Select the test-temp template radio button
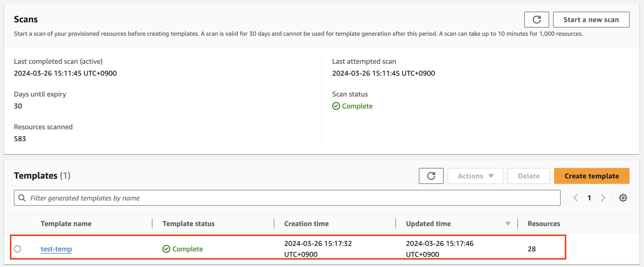The height and width of the screenshot is (267, 644). pyautogui.click(x=17, y=249)
